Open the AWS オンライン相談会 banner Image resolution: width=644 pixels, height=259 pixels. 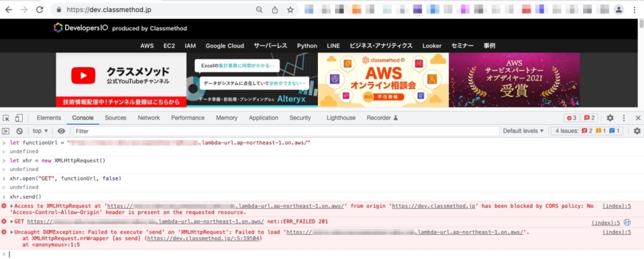pos(383,80)
